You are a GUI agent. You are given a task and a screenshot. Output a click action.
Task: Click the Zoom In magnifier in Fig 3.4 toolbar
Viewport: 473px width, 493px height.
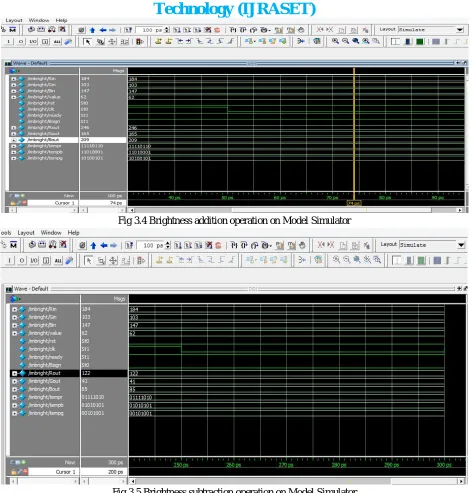(335, 41)
